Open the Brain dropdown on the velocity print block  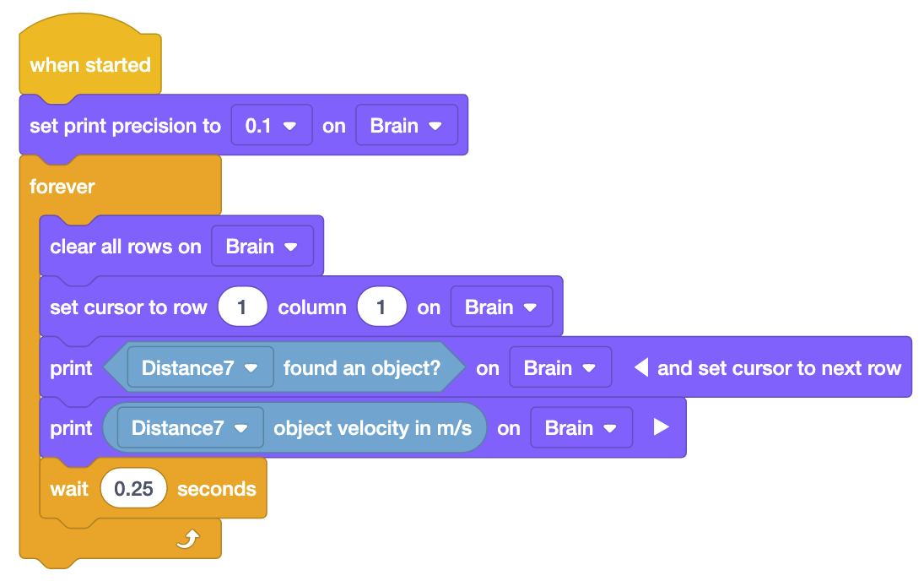pyautogui.click(x=581, y=427)
